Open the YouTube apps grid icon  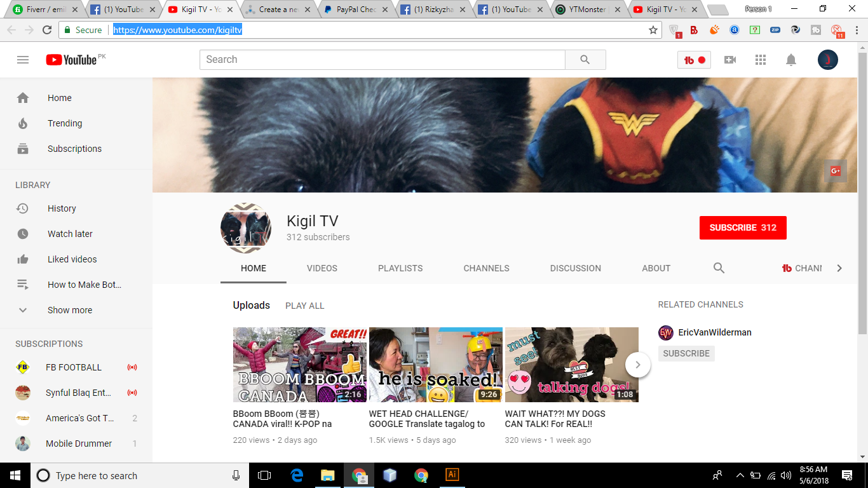761,60
